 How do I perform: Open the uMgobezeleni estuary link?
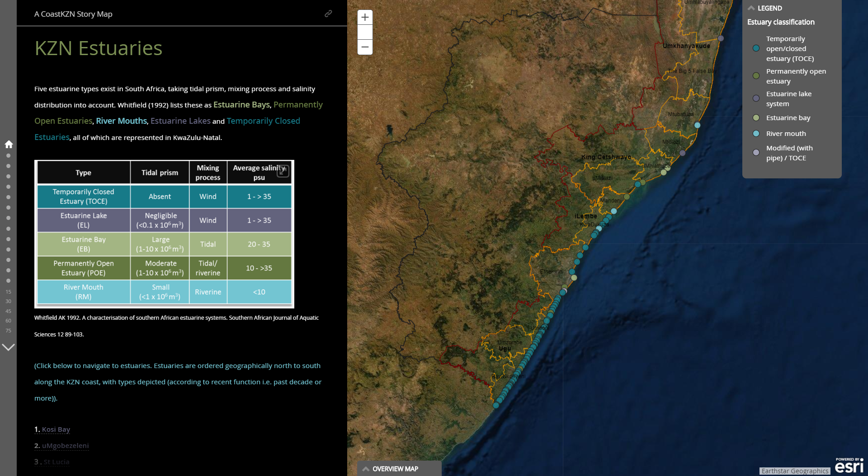pos(65,445)
